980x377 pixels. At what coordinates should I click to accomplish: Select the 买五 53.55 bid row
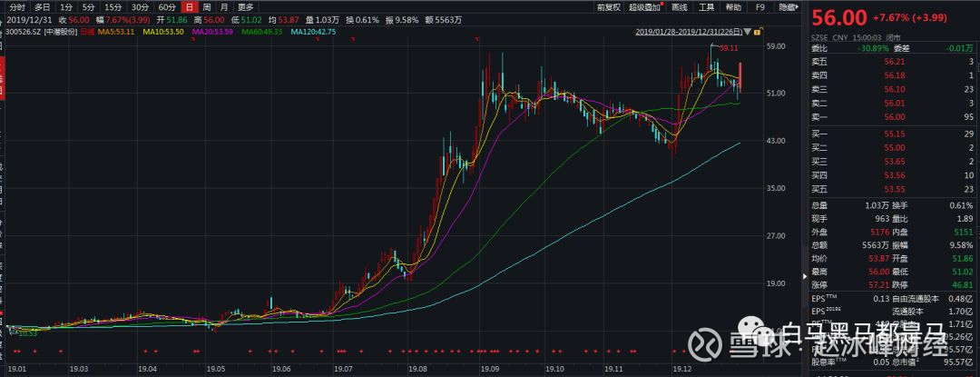(893, 189)
